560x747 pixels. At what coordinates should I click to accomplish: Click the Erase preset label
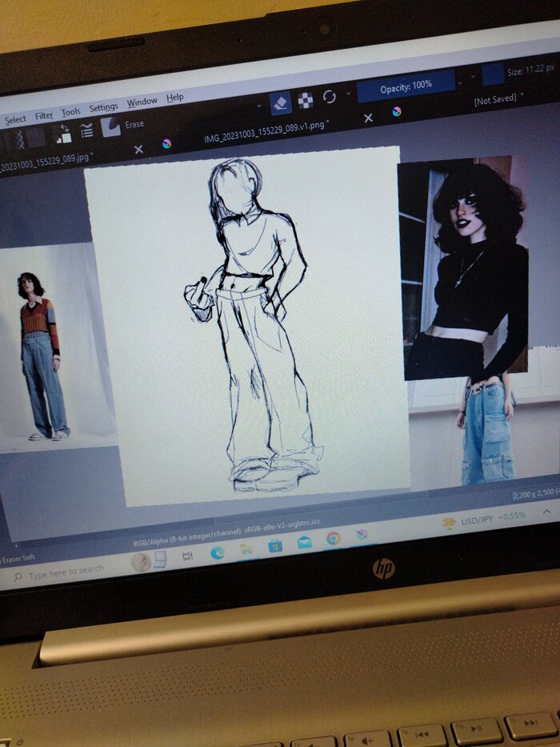coord(134,124)
